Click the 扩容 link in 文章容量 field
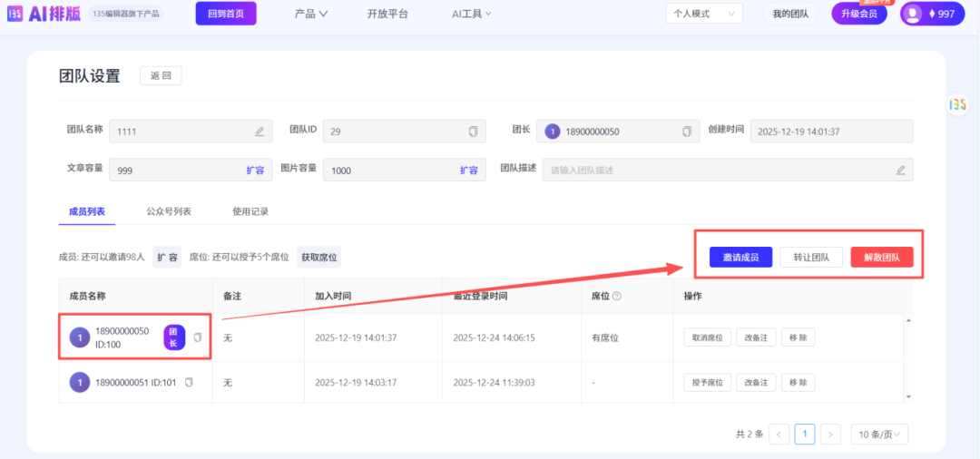This screenshot has height=459, width=980. click(255, 170)
